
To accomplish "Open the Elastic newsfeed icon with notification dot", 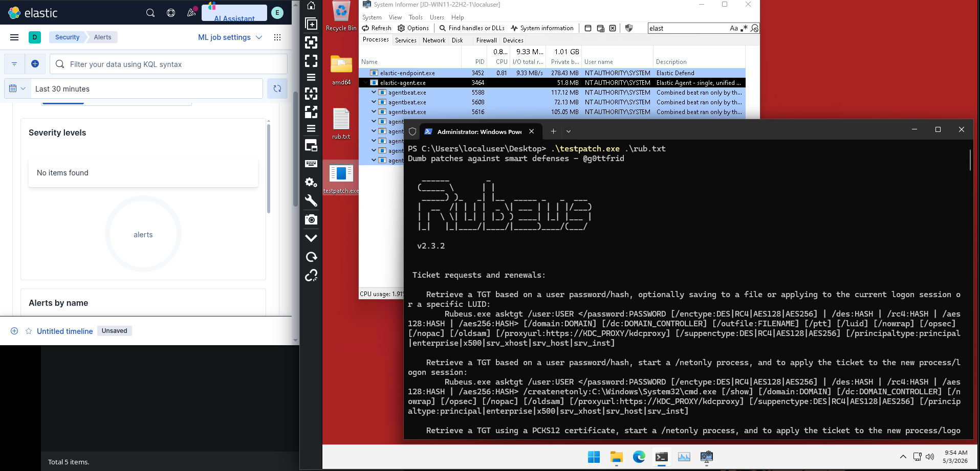I will (x=191, y=12).
